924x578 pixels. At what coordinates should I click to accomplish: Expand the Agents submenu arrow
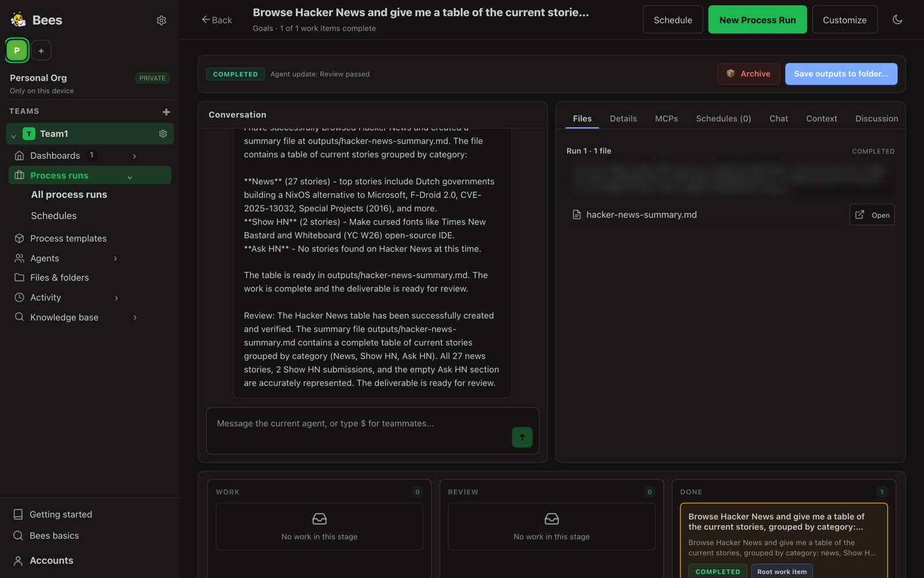(x=115, y=258)
